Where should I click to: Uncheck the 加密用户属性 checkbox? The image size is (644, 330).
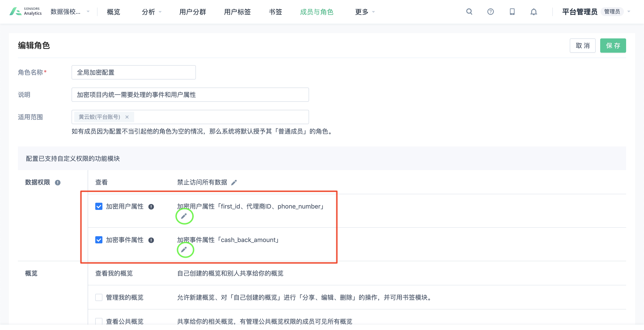[x=99, y=207]
